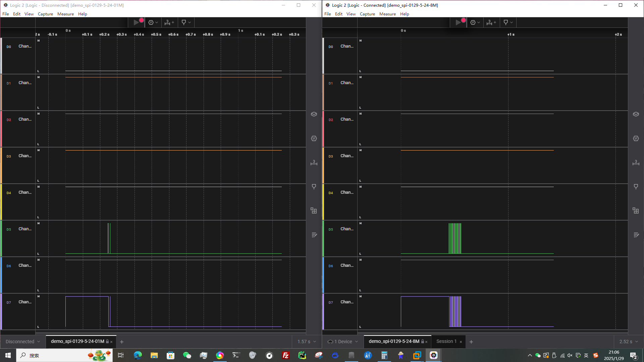Image resolution: width=644 pixels, height=362 pixels.
Task: Close the demo_spi-0129-5-24-01M tab
Action: tap(111, 342)
